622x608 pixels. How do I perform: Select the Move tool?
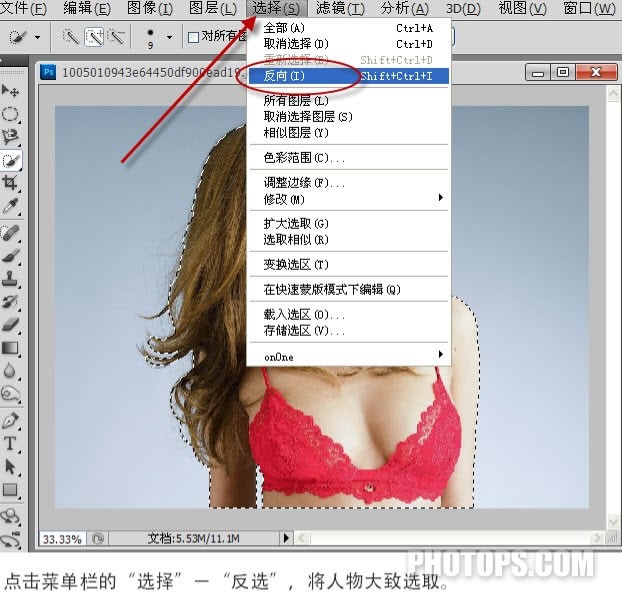pos(10,91)
